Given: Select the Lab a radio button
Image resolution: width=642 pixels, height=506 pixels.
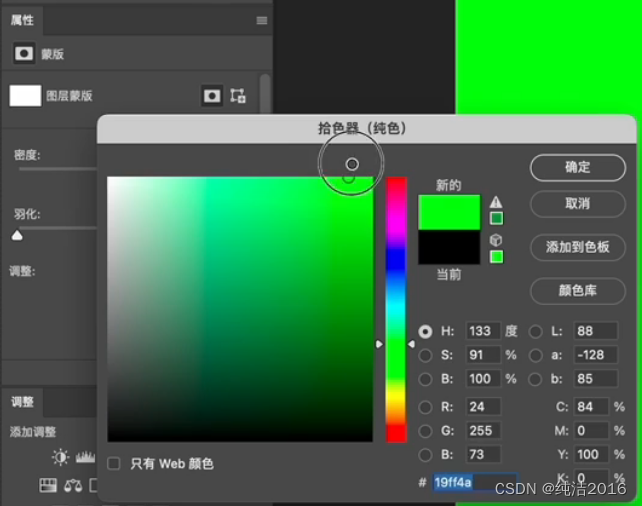Looking at the screenshot, I should click(536, 355).
